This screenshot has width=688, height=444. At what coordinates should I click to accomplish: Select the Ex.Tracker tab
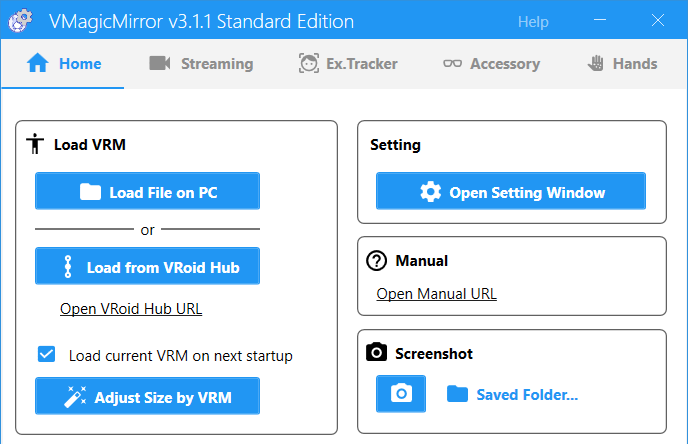click(x=348, y=64)
